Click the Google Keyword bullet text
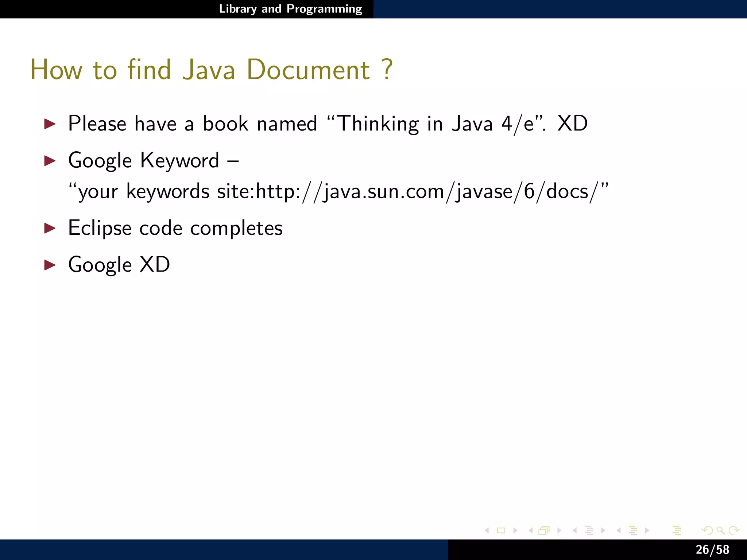 154,161
